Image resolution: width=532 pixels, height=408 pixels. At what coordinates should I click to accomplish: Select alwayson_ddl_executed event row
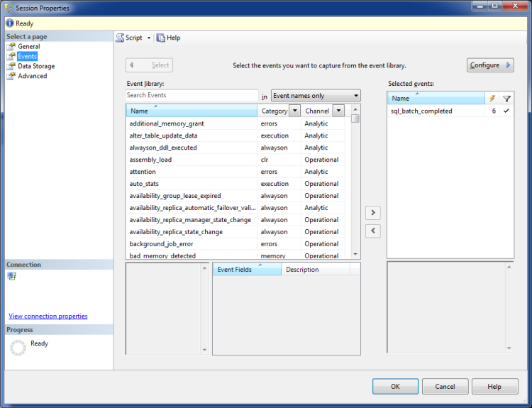[x=235, y=148]
